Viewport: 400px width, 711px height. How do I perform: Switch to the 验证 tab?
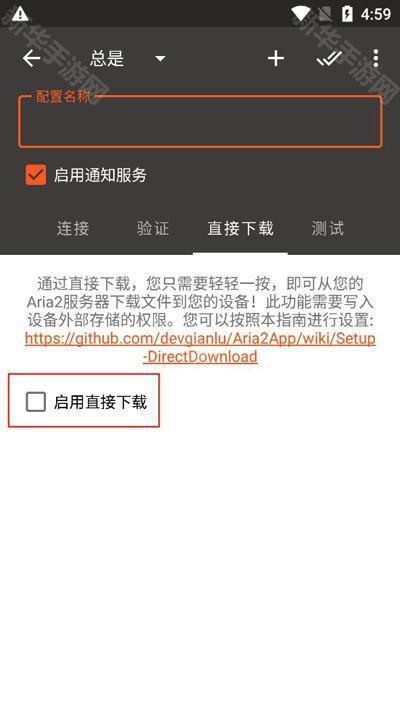(x=153, y=228)
